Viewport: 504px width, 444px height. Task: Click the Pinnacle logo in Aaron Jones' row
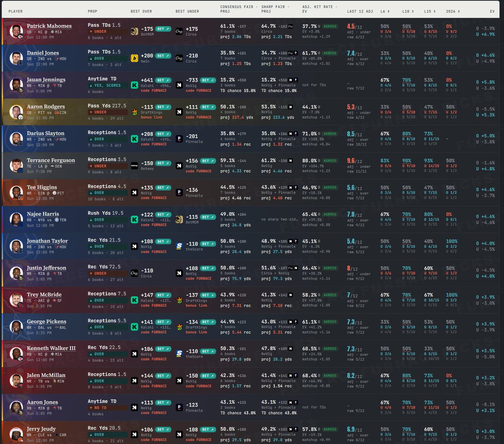coord(179,407)
